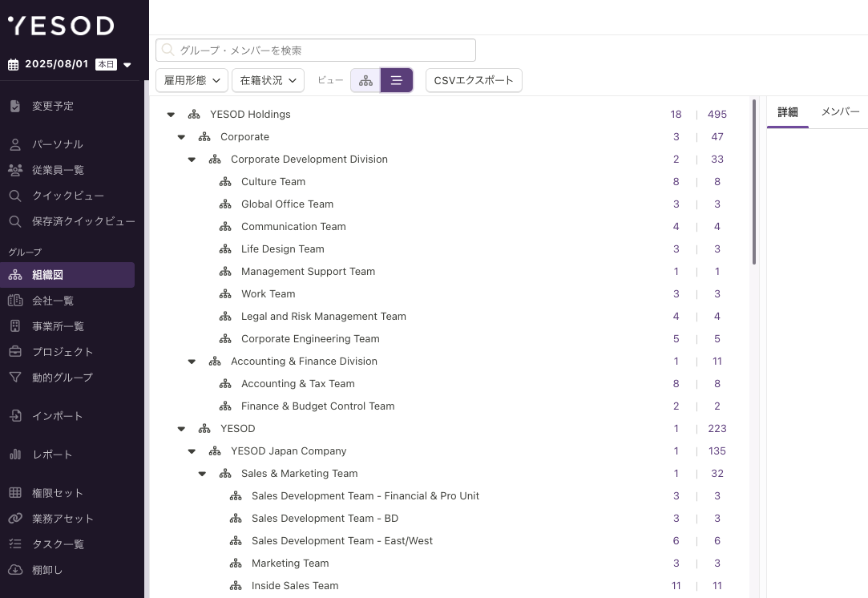Select Sales Development Team - Financial & Pro Unit
The image size is (868, 598).
450,496
